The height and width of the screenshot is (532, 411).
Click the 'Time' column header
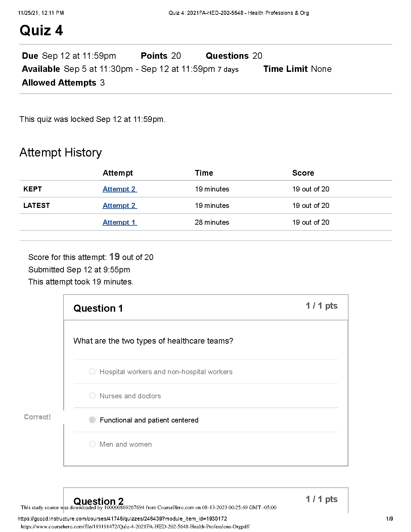pos(204,173)
